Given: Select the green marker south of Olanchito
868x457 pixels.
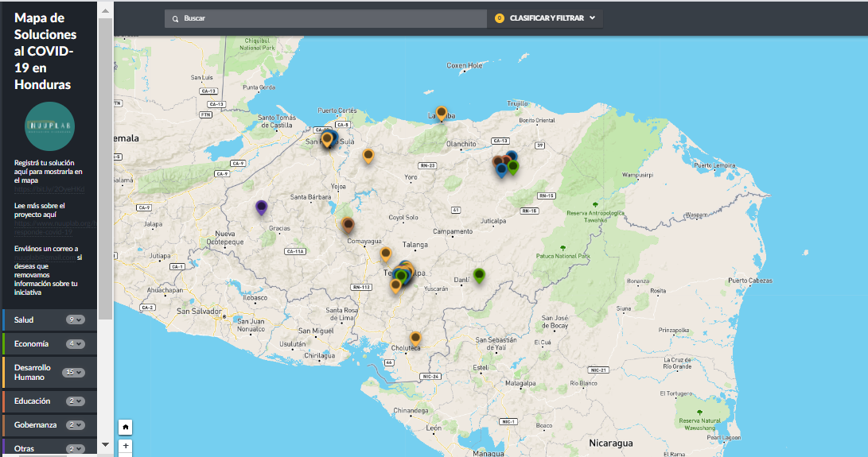Looking at the screenshot, I should [513, 167].
